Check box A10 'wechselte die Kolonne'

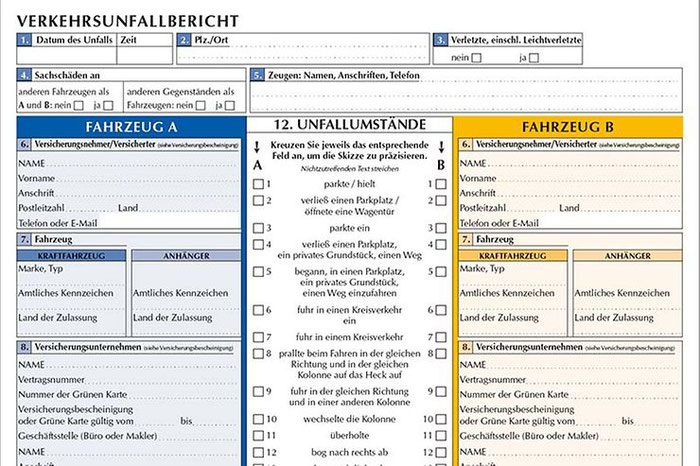point(258,419)
